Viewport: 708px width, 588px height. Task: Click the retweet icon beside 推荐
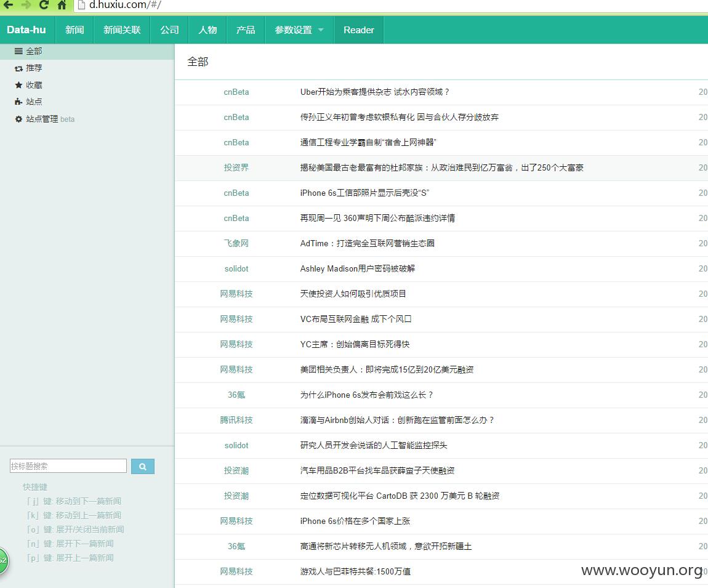18,68
